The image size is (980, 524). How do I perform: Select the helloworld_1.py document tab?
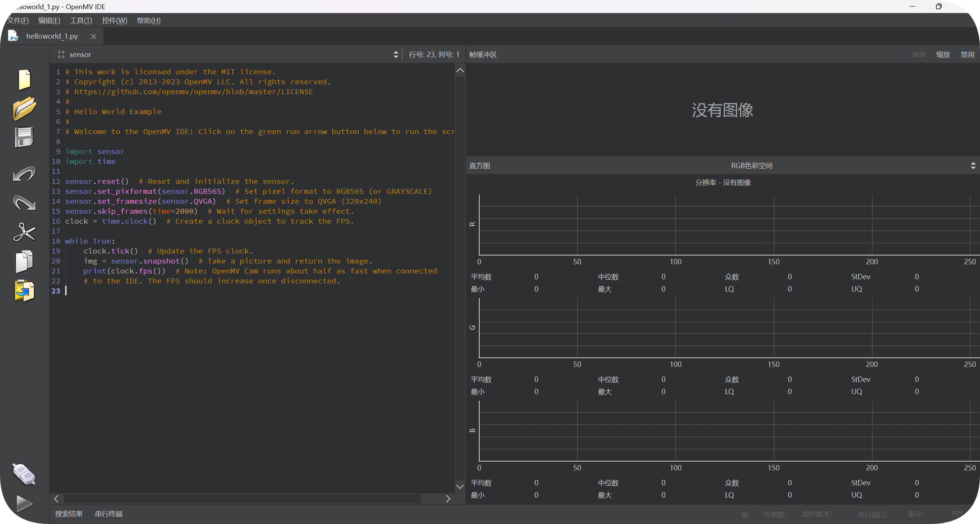pos(52,36)
